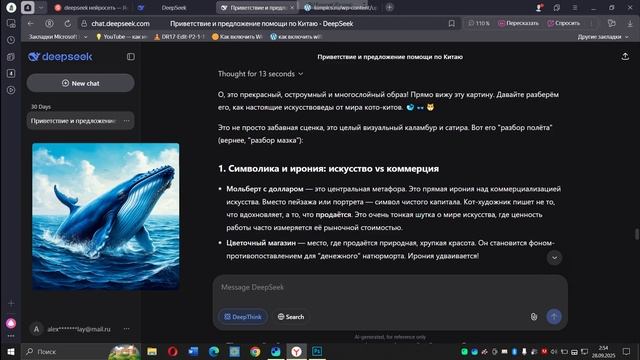The width and height of the screenshot is (640, 360).
Task: Add item with sidebar plus icon
Action: click(x=11, y=303)
